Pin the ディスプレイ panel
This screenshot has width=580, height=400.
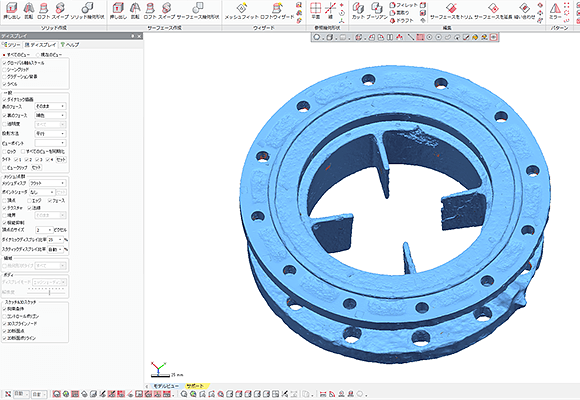pos(133,36)
